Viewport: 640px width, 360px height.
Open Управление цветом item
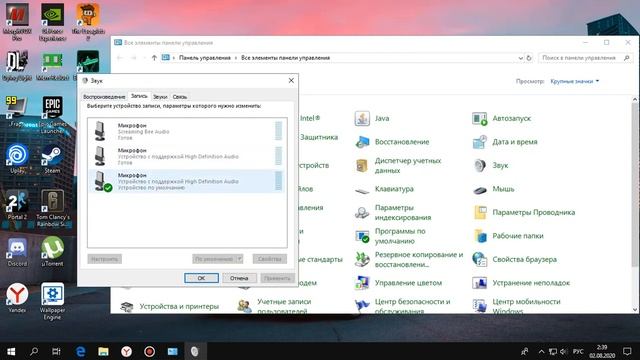398,283
